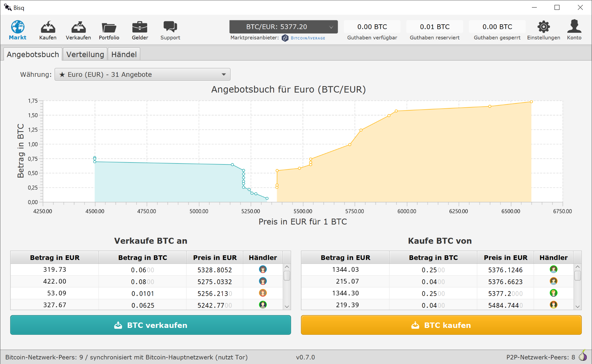Switch to the Angebotsbuch tab

pos(33,54)
